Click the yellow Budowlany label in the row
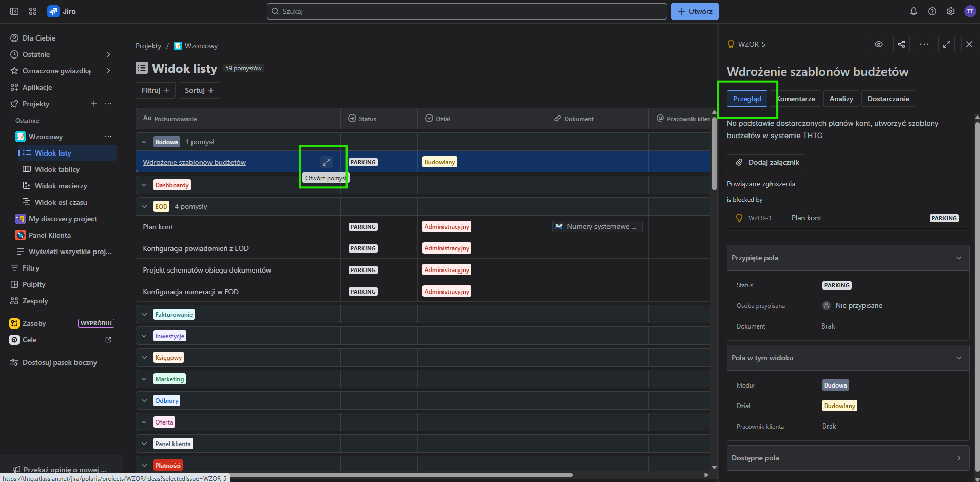 (439, 162)
